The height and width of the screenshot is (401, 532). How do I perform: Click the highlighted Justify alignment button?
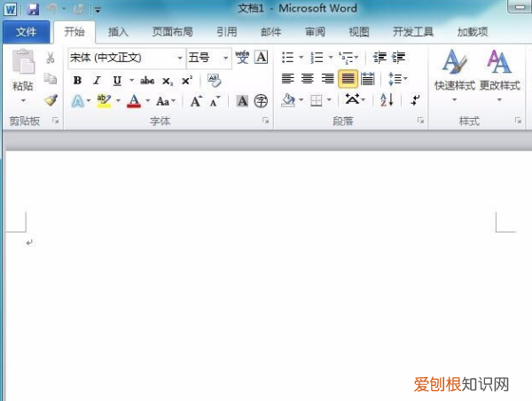pyautogui.click(x=348, y=79)
